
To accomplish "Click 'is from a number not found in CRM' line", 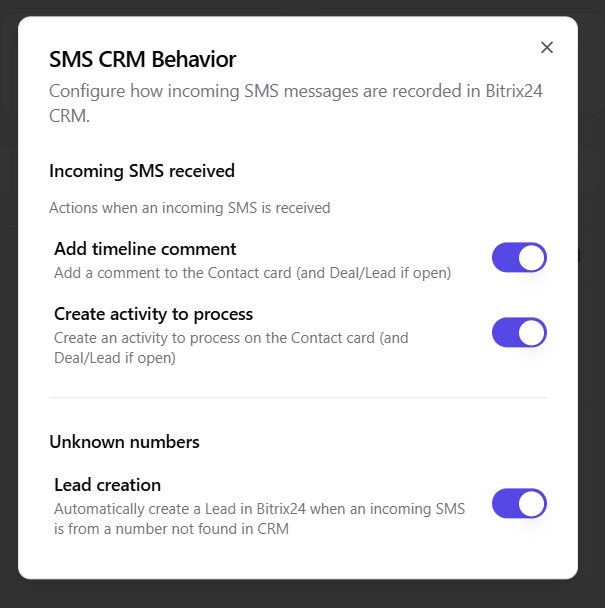I will tap(171, 529).
